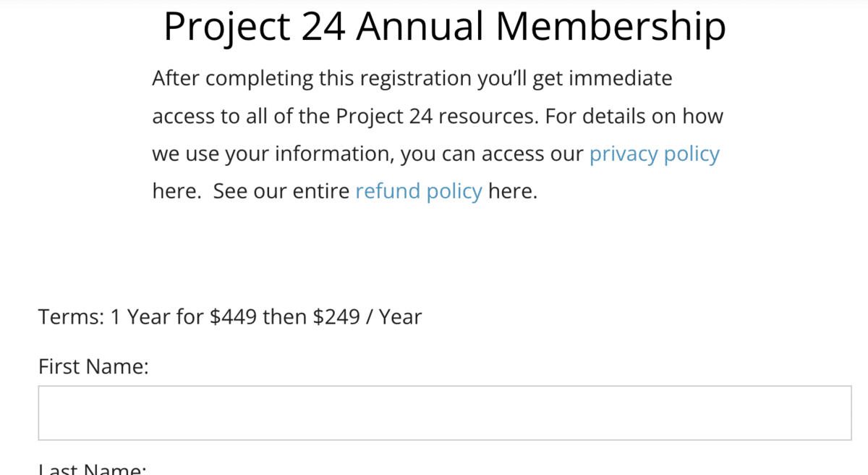Click the partially visible Last Name label
This screenshot has width=868, height=475.
(x=93, y=469)
